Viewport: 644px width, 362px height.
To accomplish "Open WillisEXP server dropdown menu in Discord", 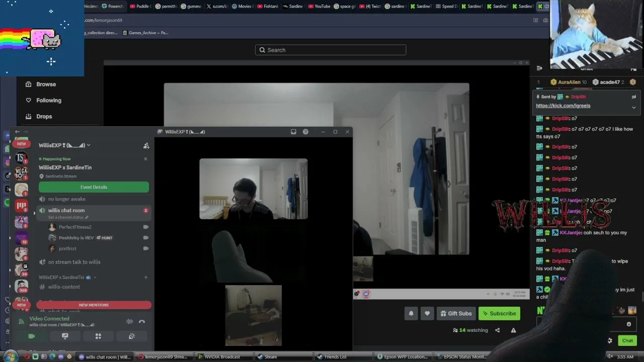I will click(64, 145).
